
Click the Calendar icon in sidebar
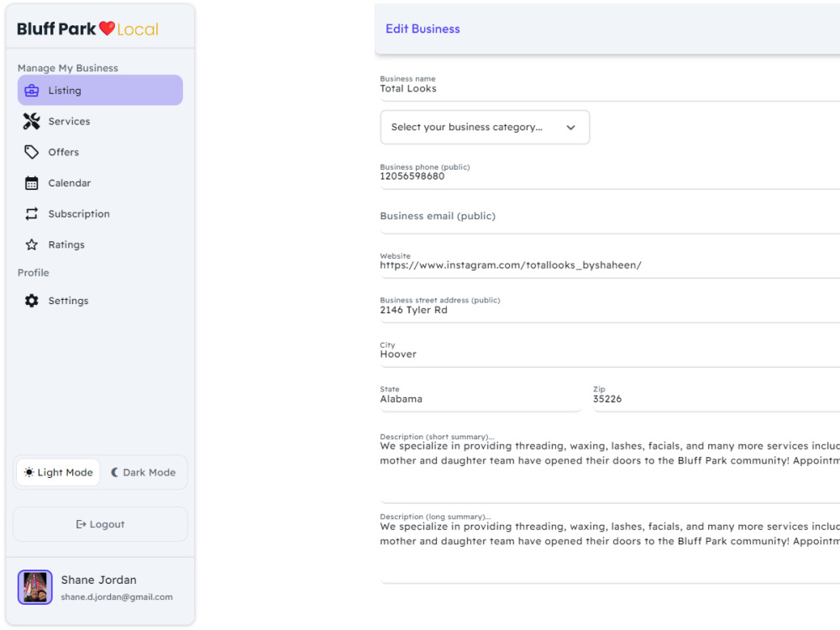pyautogui.click(x=32, y=183)
